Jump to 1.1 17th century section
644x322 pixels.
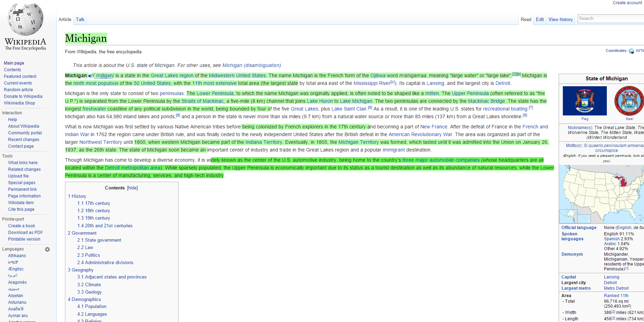pos(94,203)
